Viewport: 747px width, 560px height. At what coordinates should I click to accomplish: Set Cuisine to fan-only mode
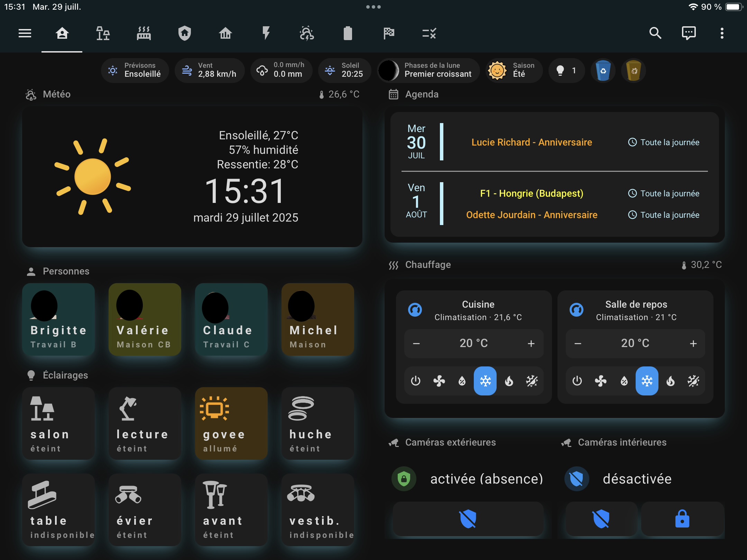(439, 381)
